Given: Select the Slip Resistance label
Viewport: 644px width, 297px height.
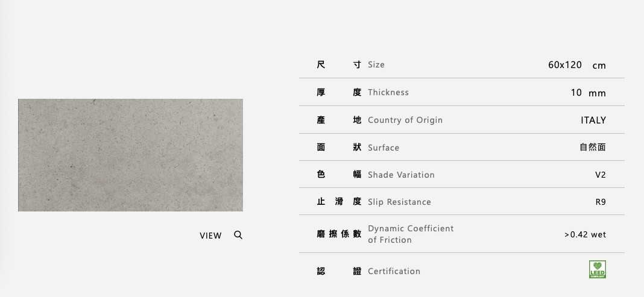Looking at the screenshot, I should (399, 202).
